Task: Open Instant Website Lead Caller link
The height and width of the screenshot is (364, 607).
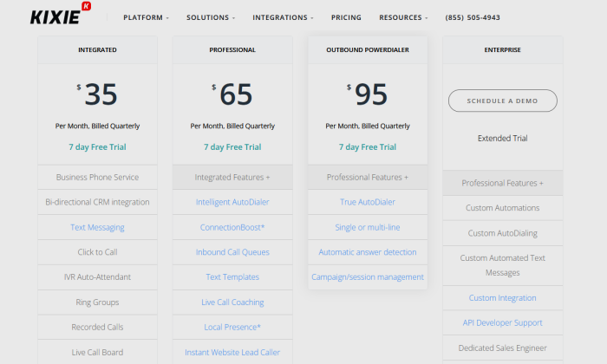Action: (x=232, y=353)
